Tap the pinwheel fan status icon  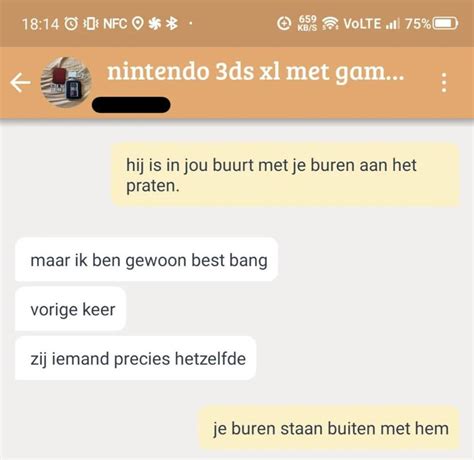(x=155, y=24)
